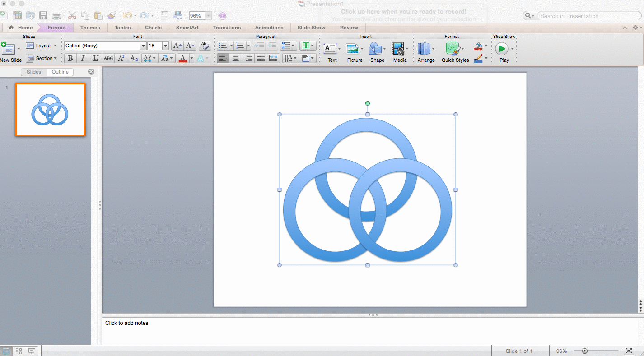Click the Distribute text alignment icon
The height and width of the screenshot is (356, 644).
click(x=274, y=58)
